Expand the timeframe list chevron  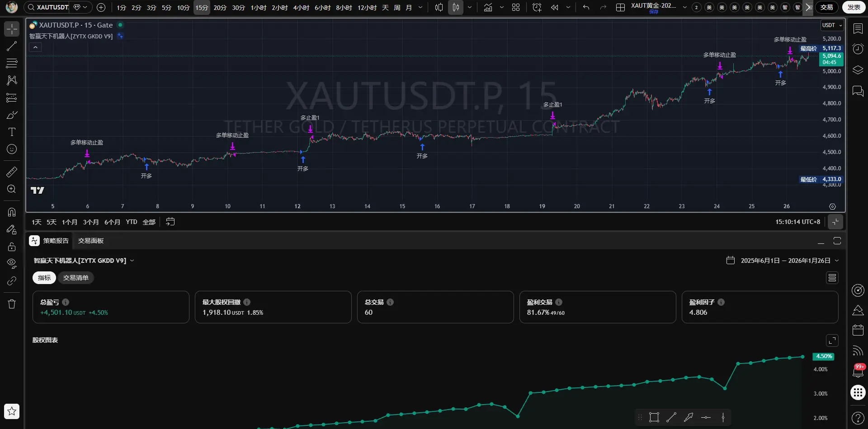pos(420,7)
